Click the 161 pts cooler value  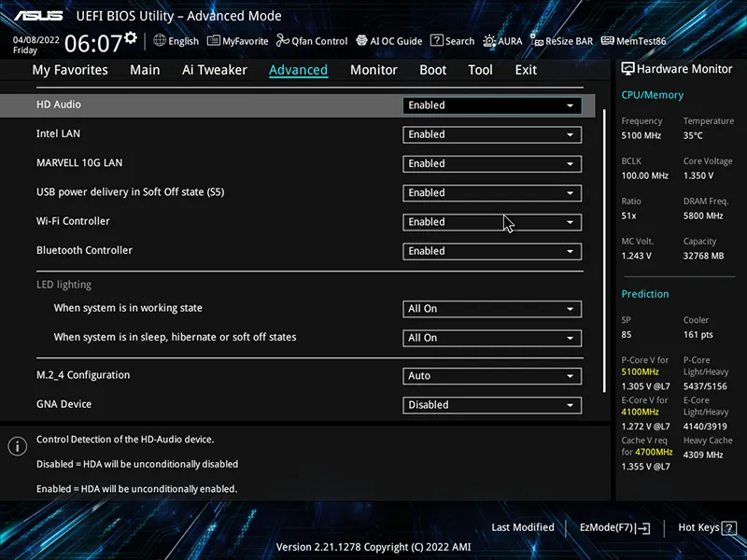click(698, 335)
